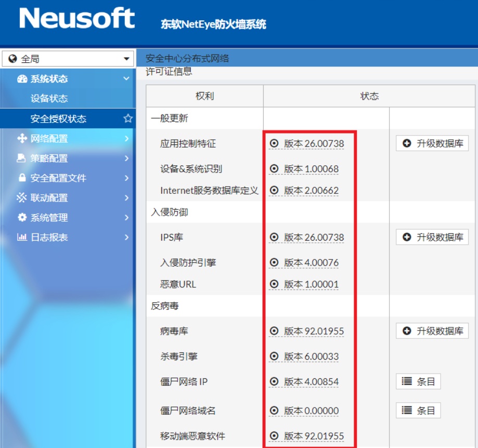The width and height of the screenshot is (478, 448).
Task: Open the 设备状态 menu item
Action: (x=49, y=99)
